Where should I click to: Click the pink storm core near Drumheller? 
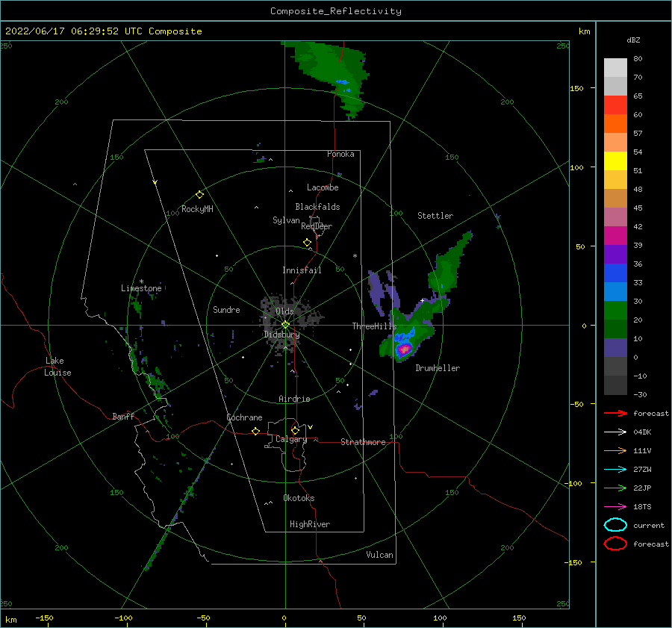point(404,349)
